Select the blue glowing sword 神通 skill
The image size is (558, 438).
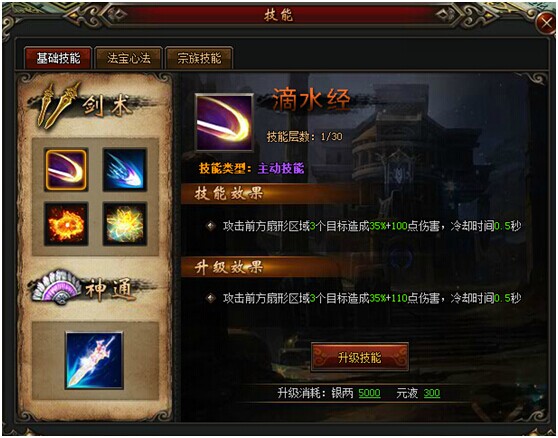(94, 360)
